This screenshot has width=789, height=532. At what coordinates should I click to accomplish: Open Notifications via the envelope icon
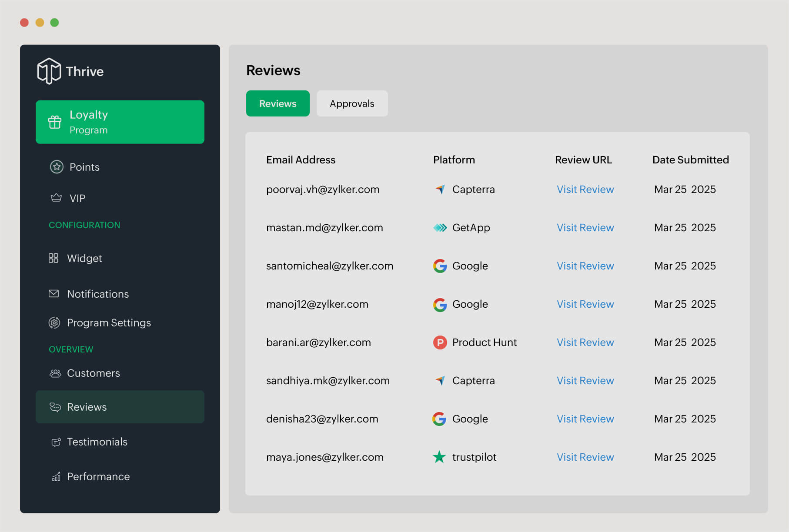click(x=53, y=293)
